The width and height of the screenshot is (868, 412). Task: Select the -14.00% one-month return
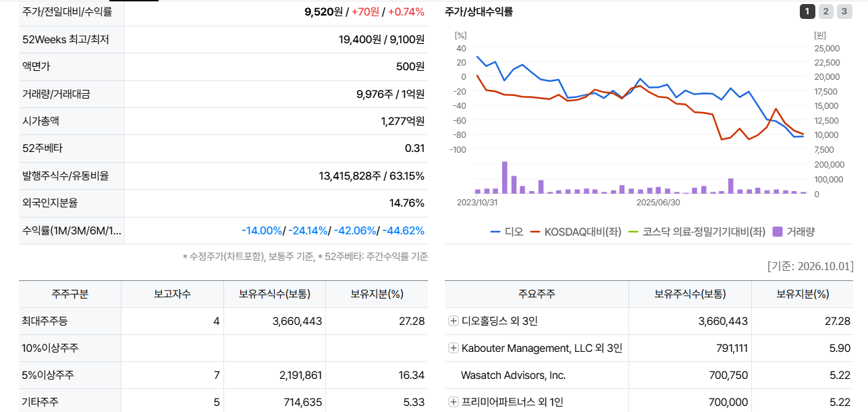coord(262,230)
